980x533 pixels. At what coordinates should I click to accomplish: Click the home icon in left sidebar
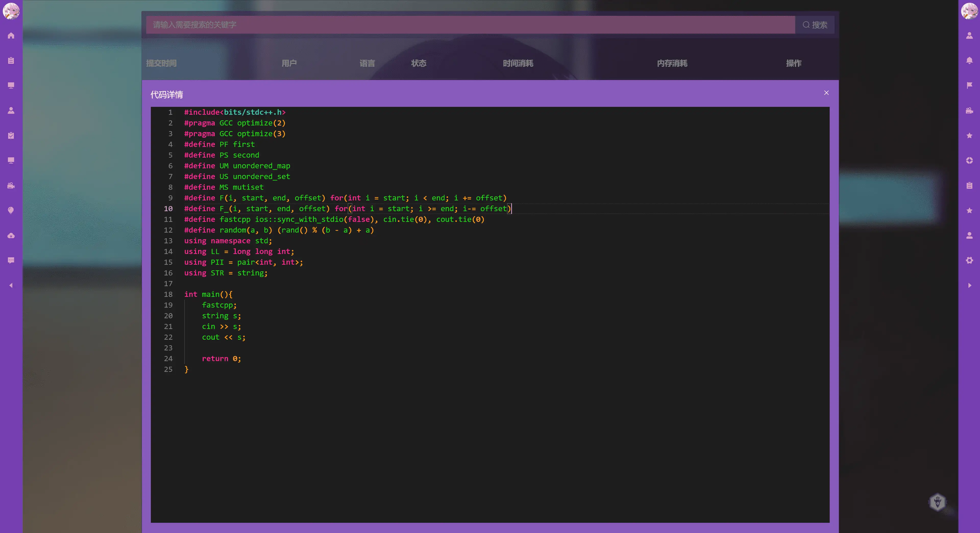point(11,36)
